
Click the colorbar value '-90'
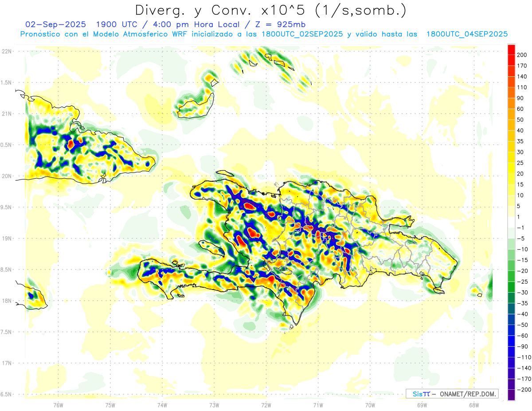point(522,347)
